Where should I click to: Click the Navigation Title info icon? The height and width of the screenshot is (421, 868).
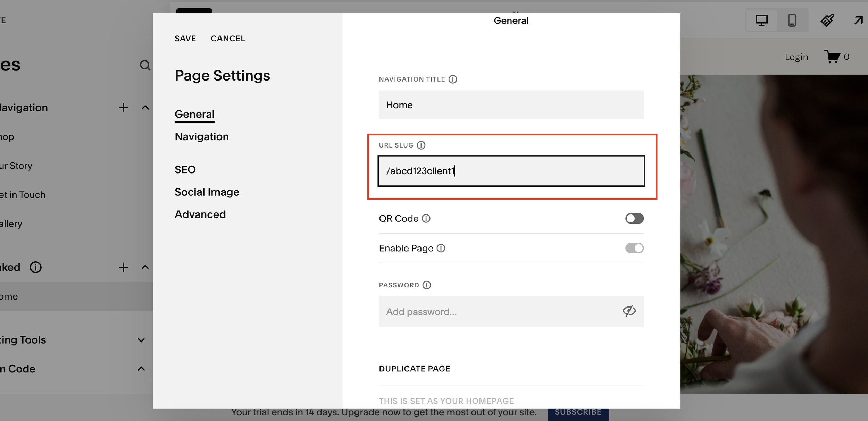[x=452, y=79]
